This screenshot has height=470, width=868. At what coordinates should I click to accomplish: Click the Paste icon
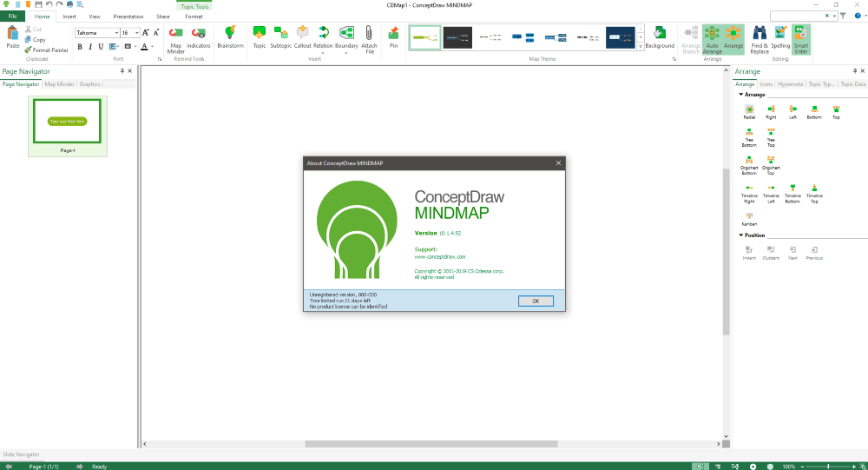[x=13, y=33]
